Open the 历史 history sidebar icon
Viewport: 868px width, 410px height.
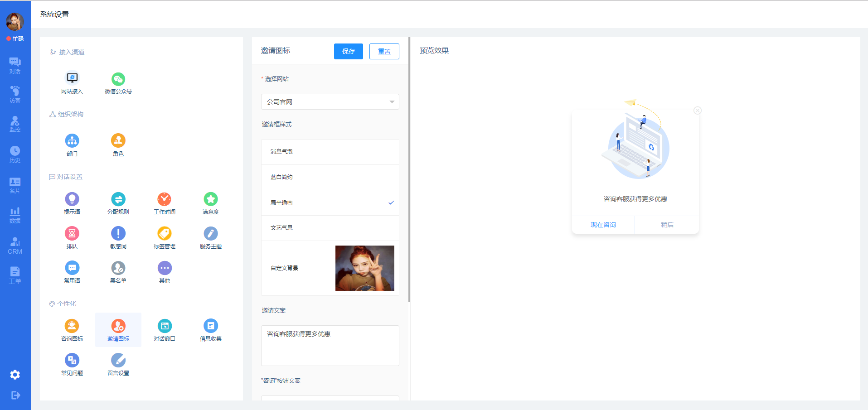(15, 154)
